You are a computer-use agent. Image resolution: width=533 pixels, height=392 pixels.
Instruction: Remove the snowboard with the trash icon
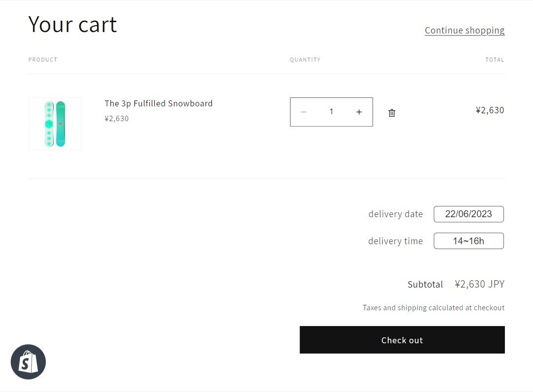click(392, 113)
